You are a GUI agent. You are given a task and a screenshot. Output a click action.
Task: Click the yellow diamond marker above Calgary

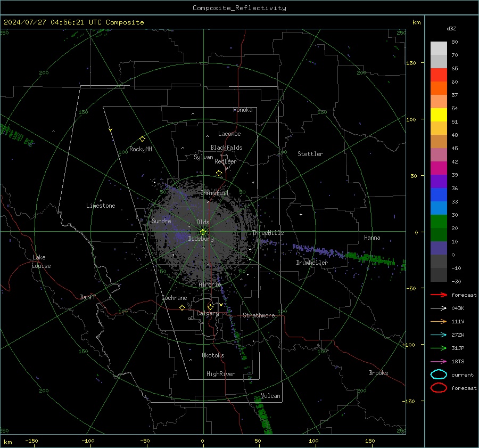[210, 307]
